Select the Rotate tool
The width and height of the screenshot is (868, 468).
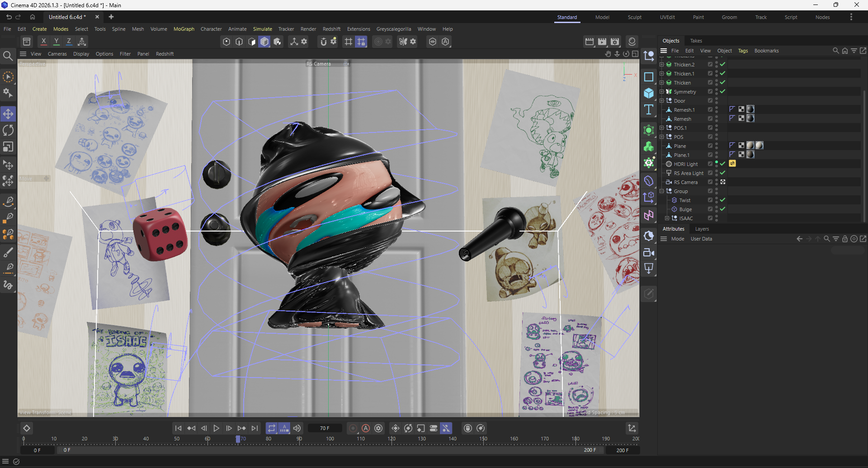[8, 130]
